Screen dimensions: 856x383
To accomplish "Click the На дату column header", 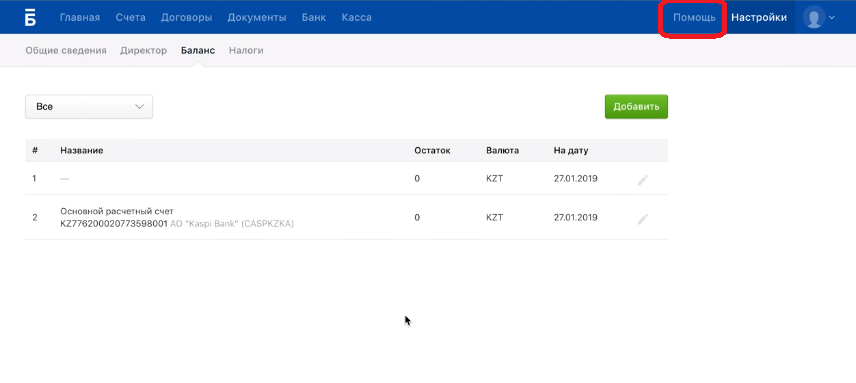I will tap(571, 151).
